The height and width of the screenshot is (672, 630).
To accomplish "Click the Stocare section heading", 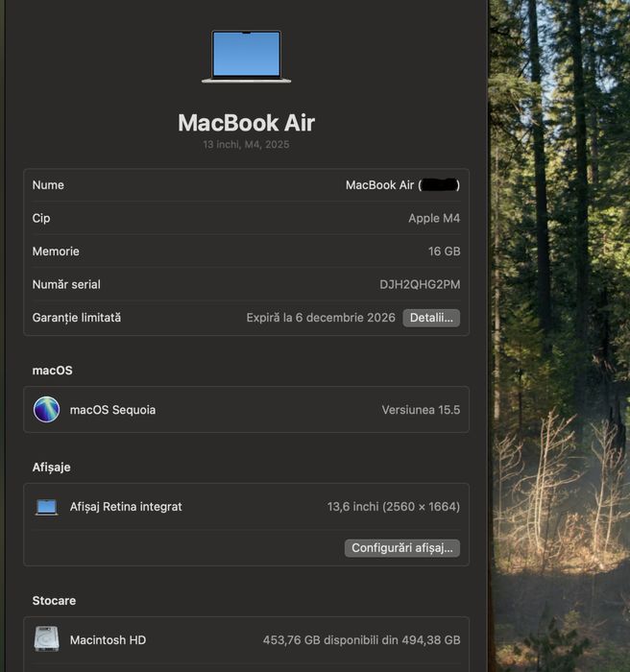I will pos(54,601).
